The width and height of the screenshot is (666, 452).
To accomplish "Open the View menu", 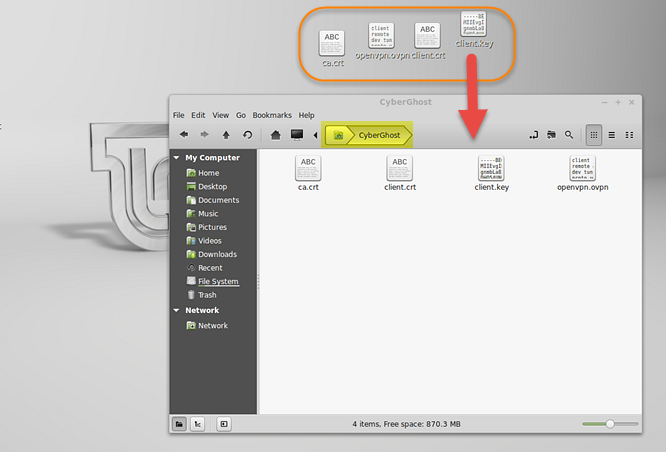I will click(x=220, y=115).
